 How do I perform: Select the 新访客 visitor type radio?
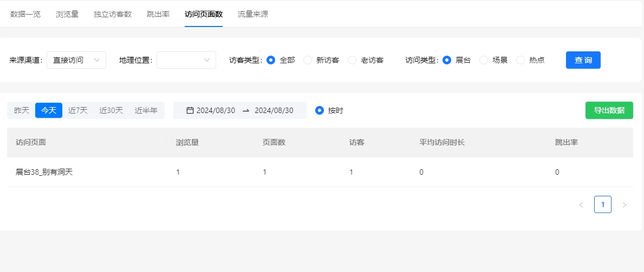pos(308,60)
